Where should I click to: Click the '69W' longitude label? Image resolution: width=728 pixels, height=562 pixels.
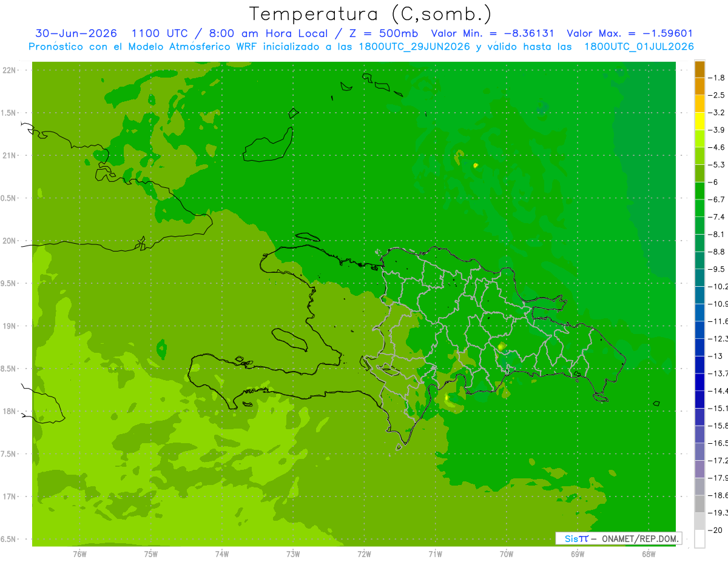(x=577, y=554)
